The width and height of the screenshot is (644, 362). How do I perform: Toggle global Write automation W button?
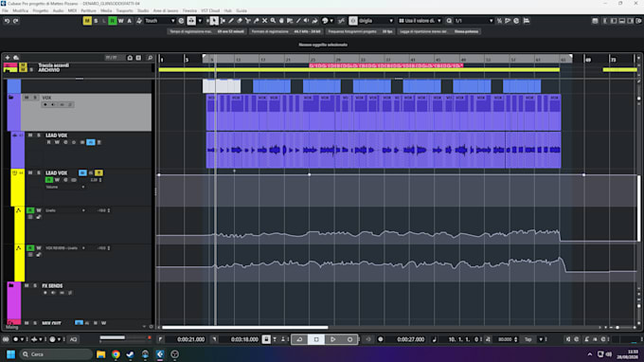(121, 21)
